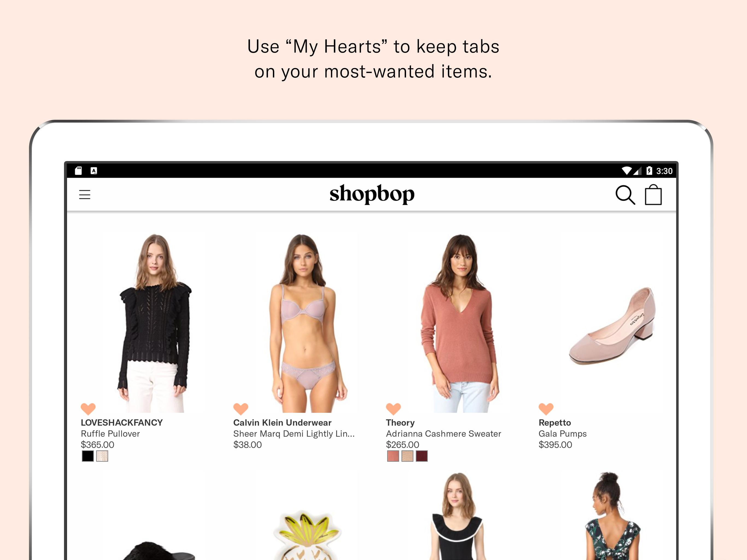Viewport: 747px width, 560px height.
Task: Open the Theory brand name link
Action: coord(400,422)
